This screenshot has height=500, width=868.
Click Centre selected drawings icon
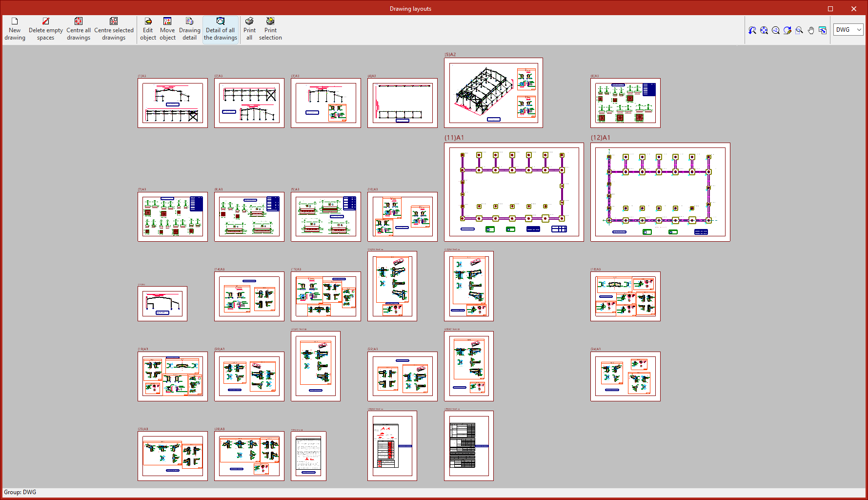click(114, 29)
